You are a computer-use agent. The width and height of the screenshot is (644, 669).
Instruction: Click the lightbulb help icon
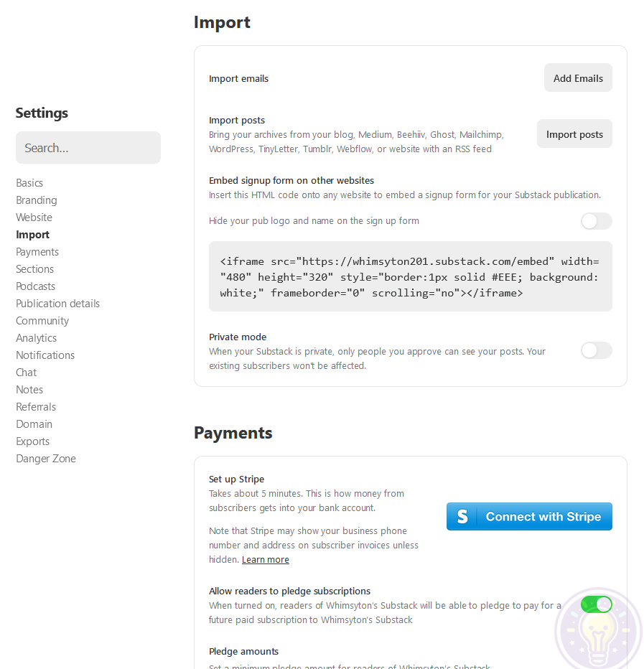(599, 631)
